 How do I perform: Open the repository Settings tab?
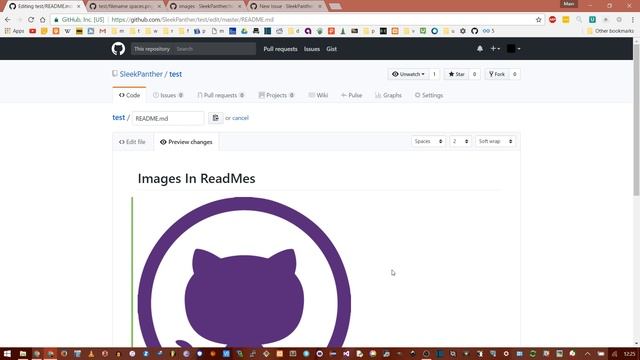coord(429,95)
